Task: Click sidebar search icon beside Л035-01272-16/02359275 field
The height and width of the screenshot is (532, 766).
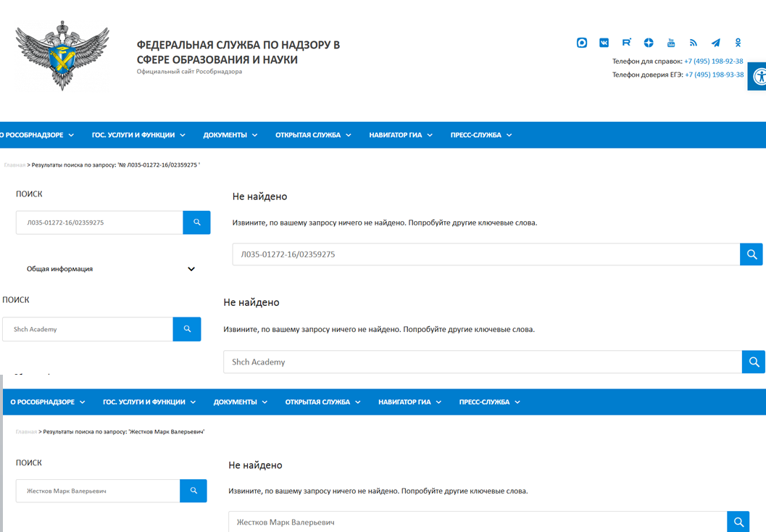Action: (x=197, y=223)
